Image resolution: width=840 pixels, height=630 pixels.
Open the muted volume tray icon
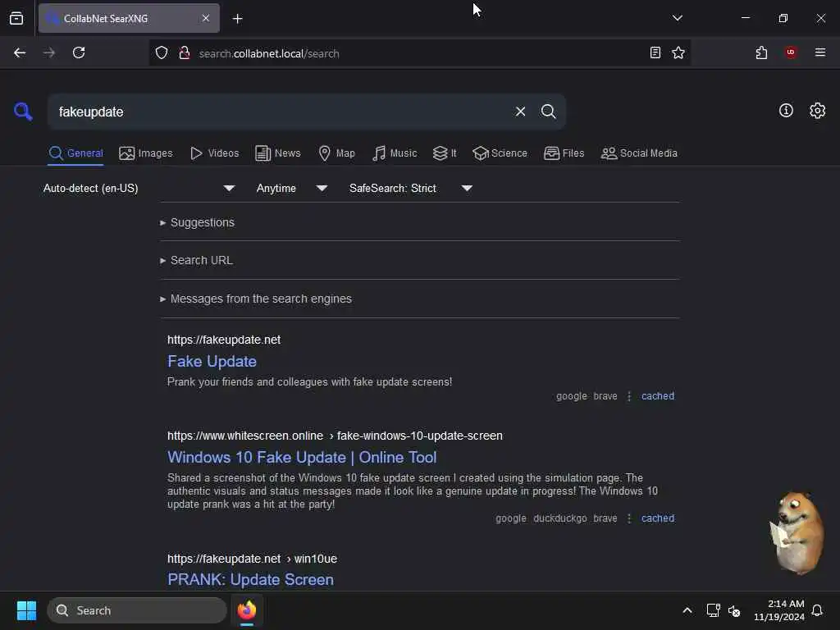click(x=734, y=610)
